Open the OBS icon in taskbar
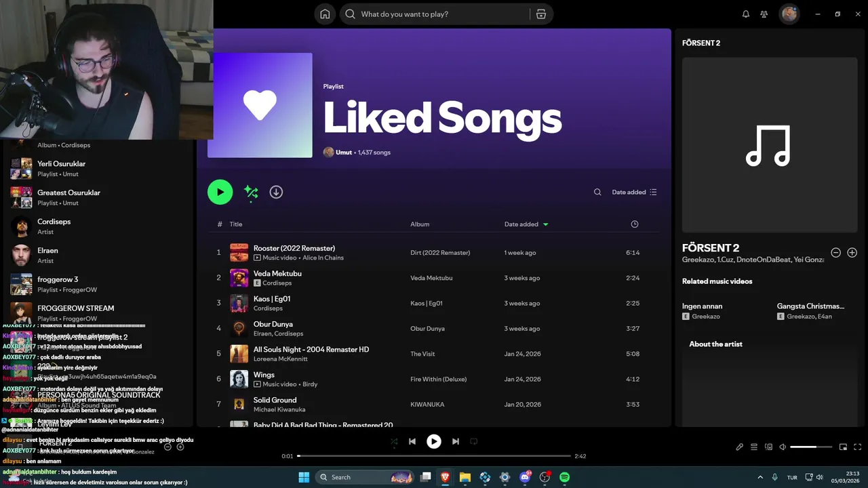Image resolution: width=868 pixels, height=488 pixels. point(545,477)
